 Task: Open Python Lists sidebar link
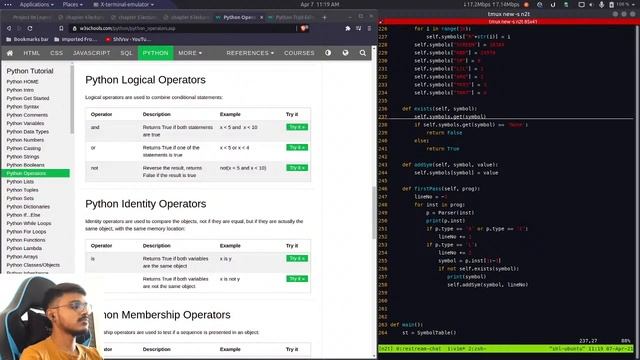pyautogui.click(x=20, y=182)
